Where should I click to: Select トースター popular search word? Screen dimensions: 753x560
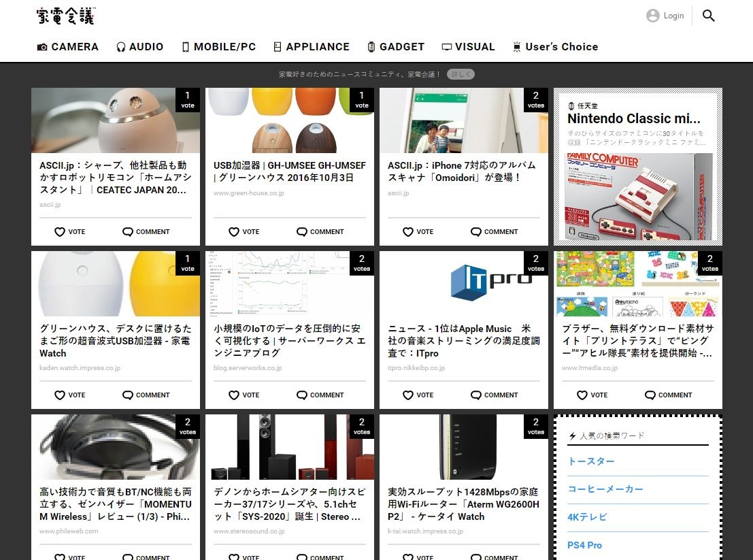pyautogui.click(x=591, y=461)
